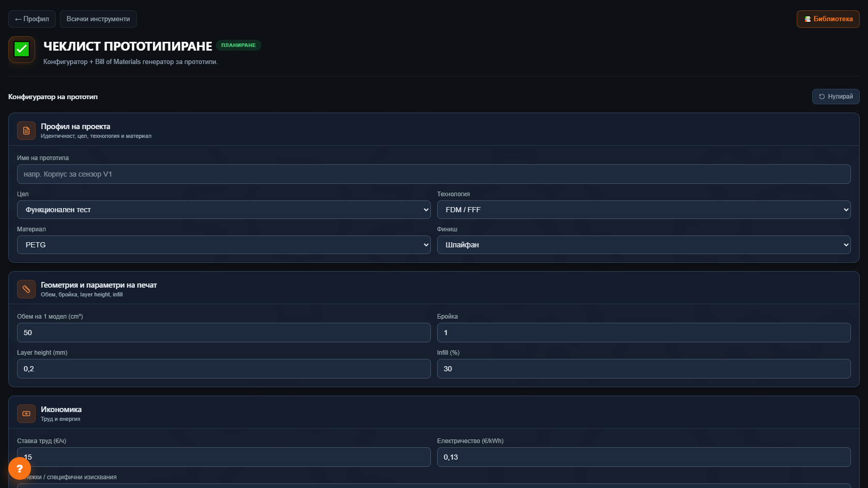Open the Технология dropdown showing FDM / FFF

[644, 210]
